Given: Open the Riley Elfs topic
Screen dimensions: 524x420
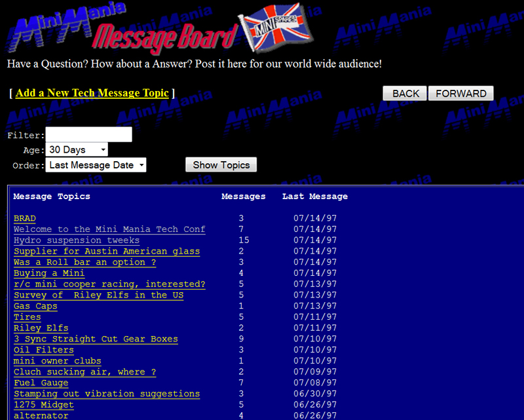Looking at the screenshot, I should (x=41, y=328).
